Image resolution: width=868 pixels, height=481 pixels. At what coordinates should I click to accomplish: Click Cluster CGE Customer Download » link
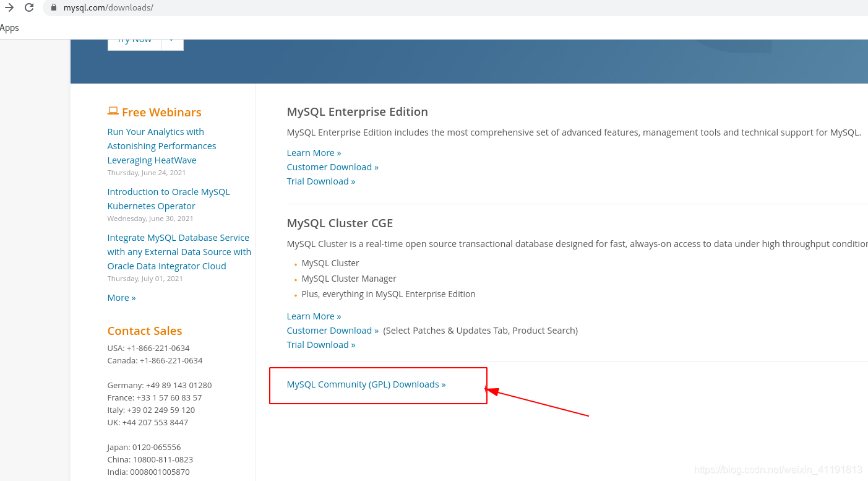tap(332, 331)
